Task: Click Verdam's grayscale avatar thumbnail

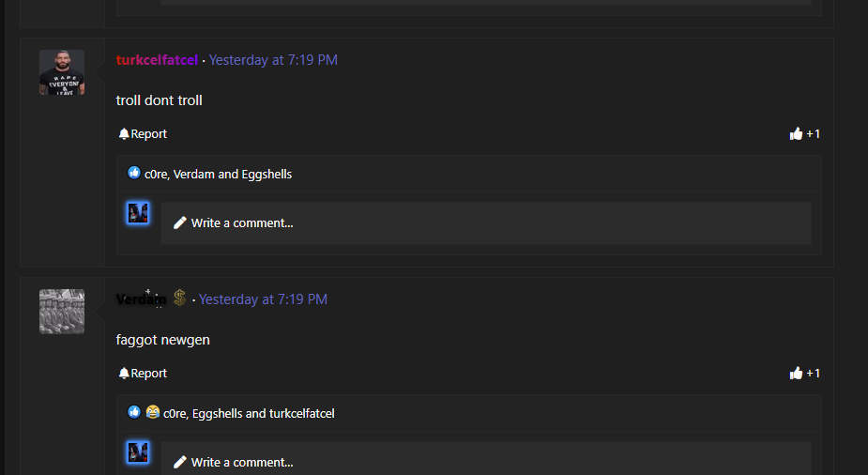Action: coord(62,312)
